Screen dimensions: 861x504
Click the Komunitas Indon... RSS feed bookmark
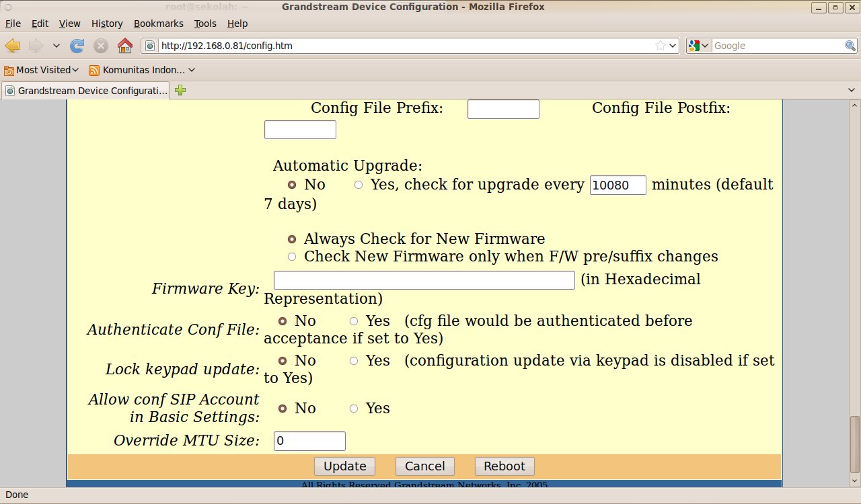pos(142,70)
